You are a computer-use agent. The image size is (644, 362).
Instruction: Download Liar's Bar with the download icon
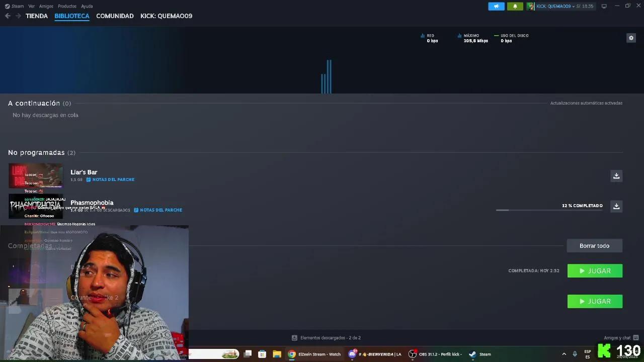click(x=616, y=175)
